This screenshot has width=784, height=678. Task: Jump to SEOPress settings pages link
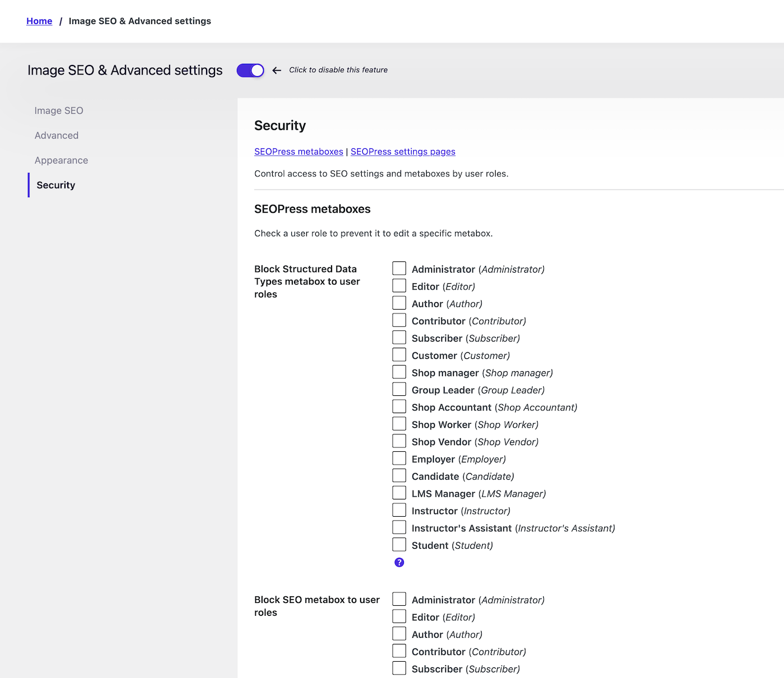(403, 152)
